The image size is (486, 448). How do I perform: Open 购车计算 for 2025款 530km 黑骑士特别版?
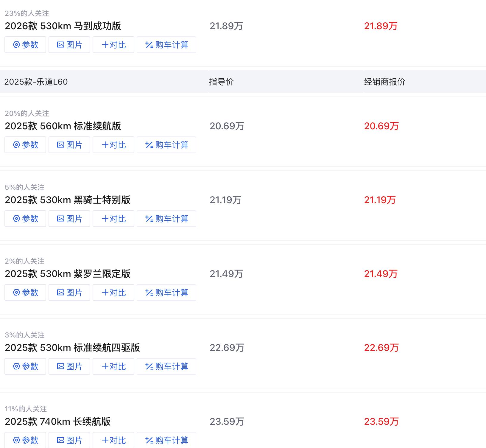[x=166, y=219]
